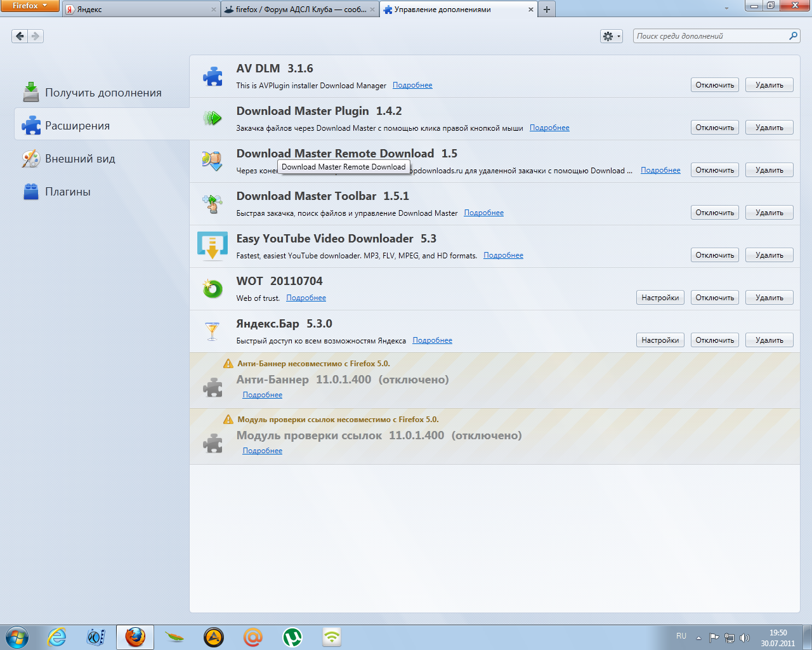
Task: Select the Управление дополнениями tab
Action: point(459,10)
